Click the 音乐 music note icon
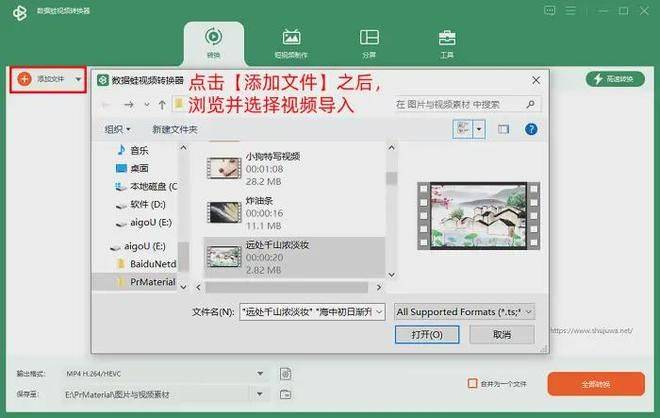The image size is (660, 418). [121, 149]
